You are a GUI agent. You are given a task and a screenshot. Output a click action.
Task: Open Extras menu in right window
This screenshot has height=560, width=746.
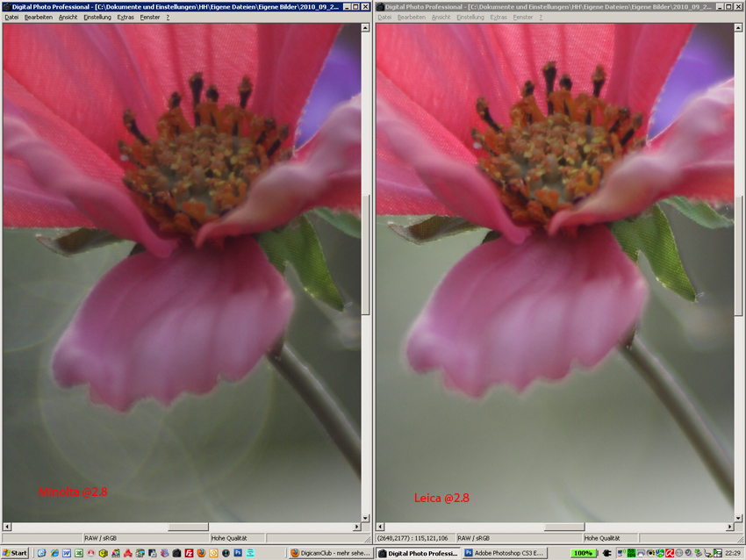[499, 18]
